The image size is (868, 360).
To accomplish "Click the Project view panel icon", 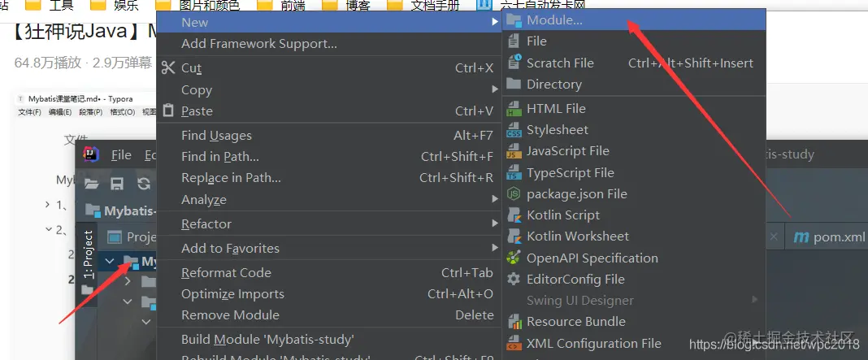I will [114, 237].
